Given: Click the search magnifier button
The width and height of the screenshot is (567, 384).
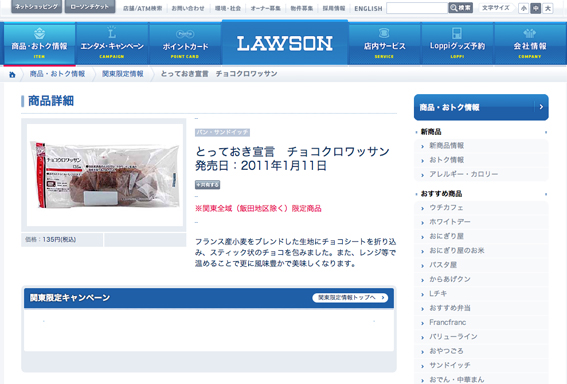Looking at the screenshot, I should pyautogui.click(x=460, y=8).
